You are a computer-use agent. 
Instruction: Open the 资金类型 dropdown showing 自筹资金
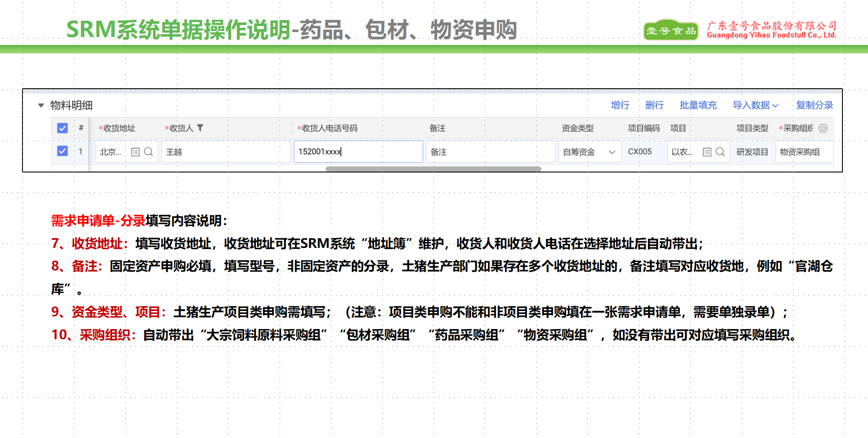pos(589,152)
